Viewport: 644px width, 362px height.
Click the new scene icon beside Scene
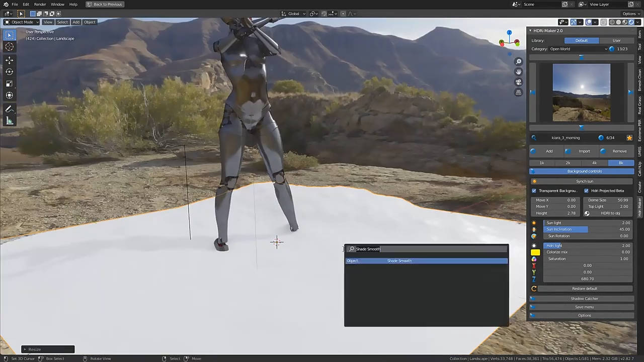click(x=565, y=5)
